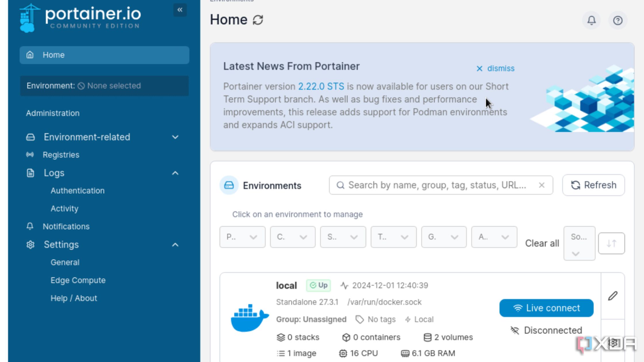Click the Registries radio-wave icon
The width and height of the screenshot is (644, 362).
(x=30, y=155)
